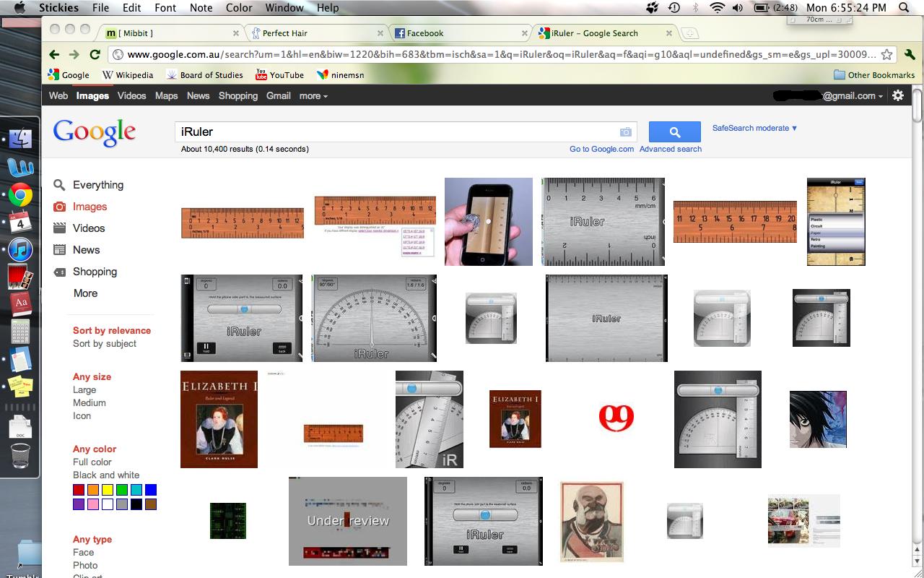Open Stickies Color menu

(239, 8)
